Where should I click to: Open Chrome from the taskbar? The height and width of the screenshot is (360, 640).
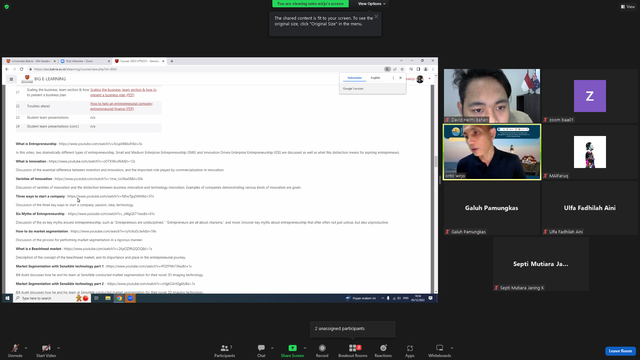tap(119, 298)
